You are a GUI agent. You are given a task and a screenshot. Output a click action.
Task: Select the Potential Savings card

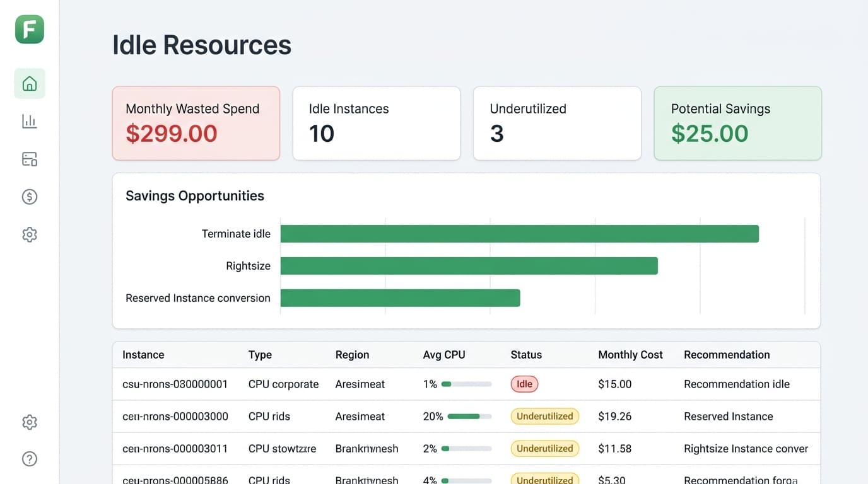738,123
